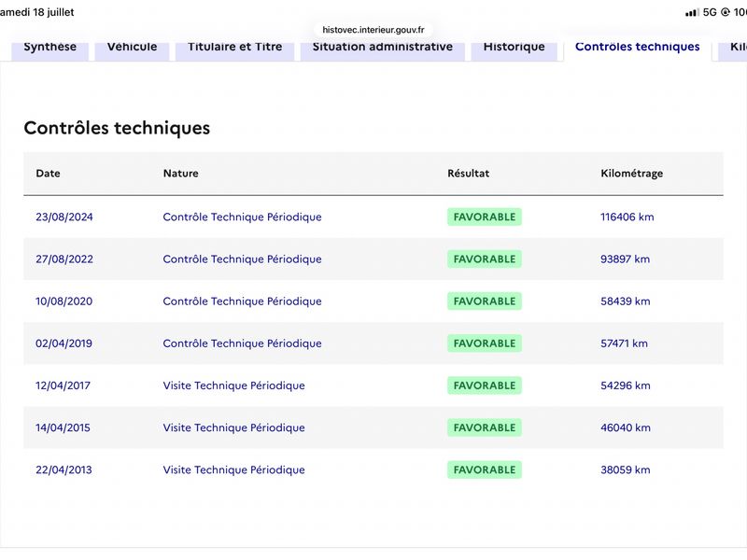Tap the histovec.interieur.gouv.fr address bar
Viewport: 747px width, 560px height.
click(x=373, y=30)
